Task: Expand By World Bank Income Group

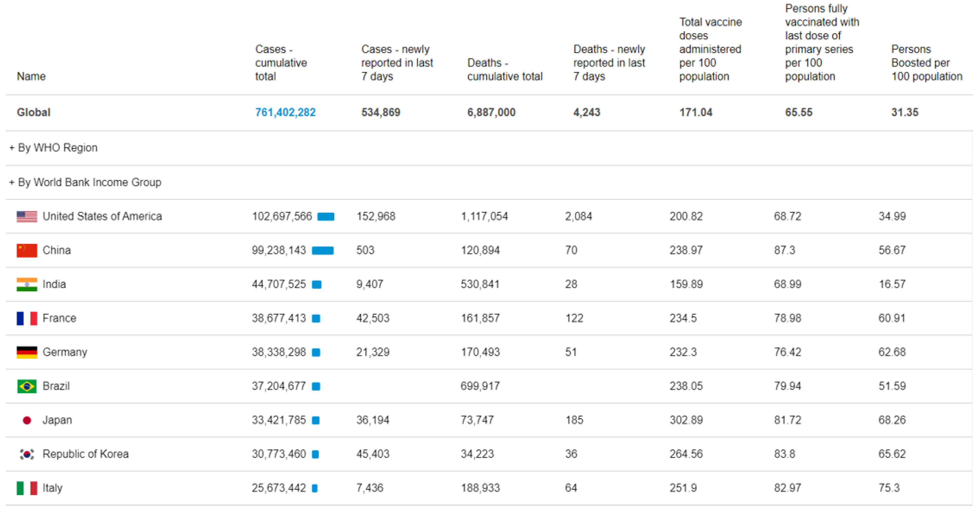Action: [x=85, y=182]
